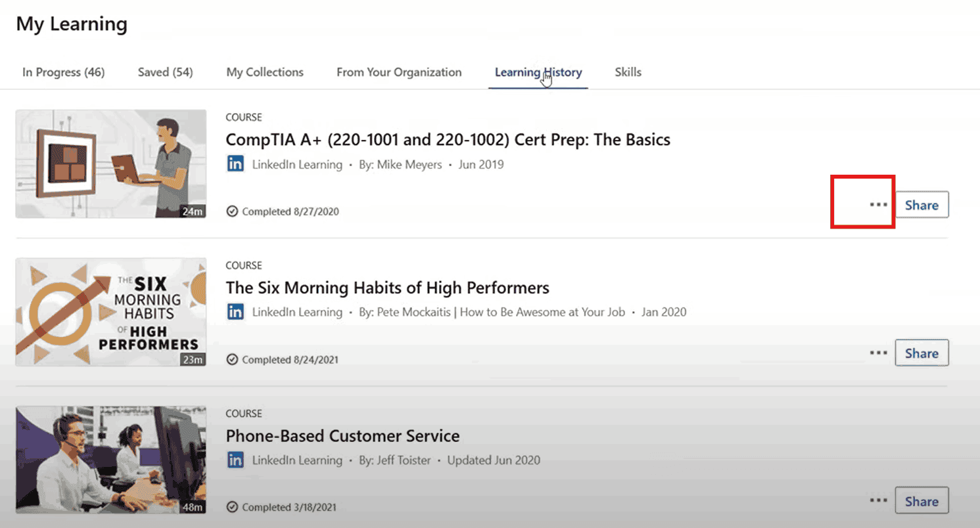Click Completed 8/24/2021 text
Viewport: 980px width, 528px height.
[291, 360]
